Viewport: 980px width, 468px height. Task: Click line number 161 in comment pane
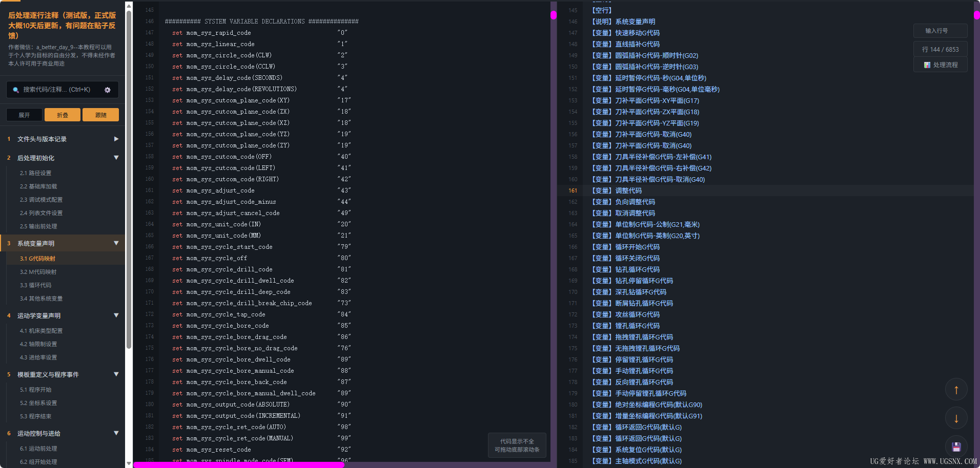(573, 190)
